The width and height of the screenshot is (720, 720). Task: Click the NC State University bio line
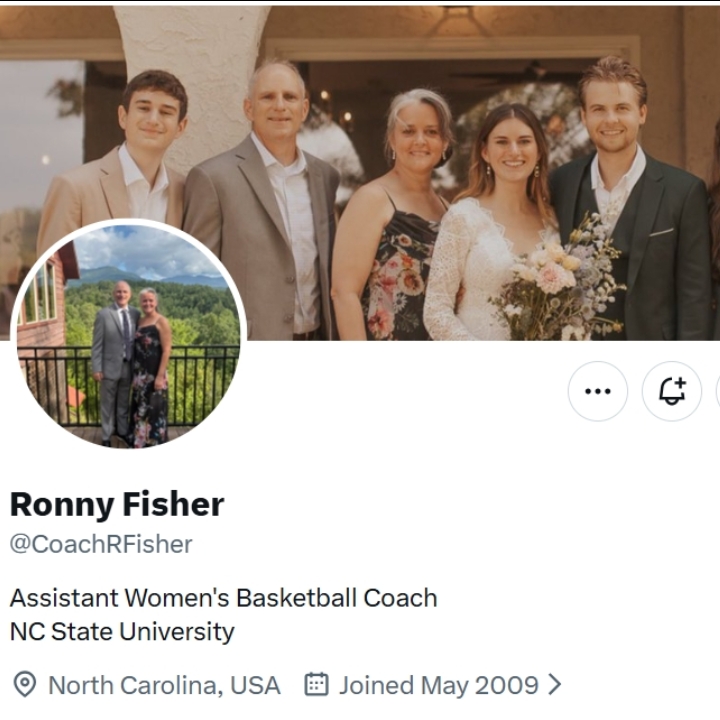(122, 631)
